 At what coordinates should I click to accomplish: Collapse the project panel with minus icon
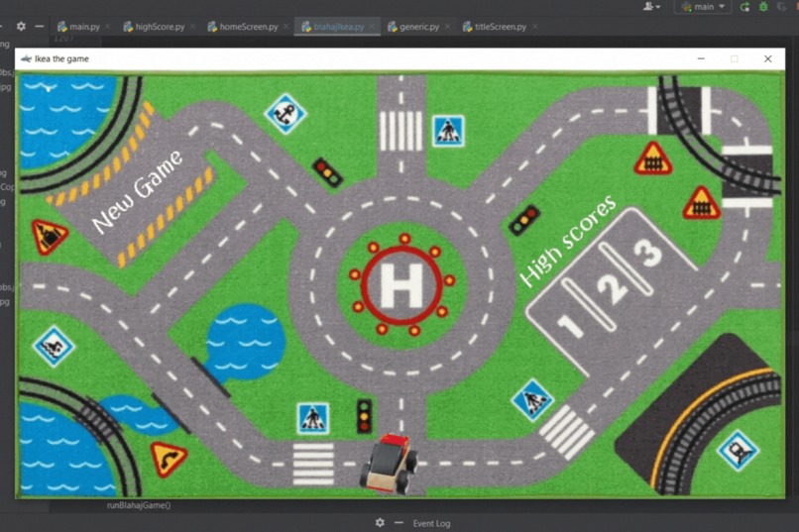click(x=40, y=26)
